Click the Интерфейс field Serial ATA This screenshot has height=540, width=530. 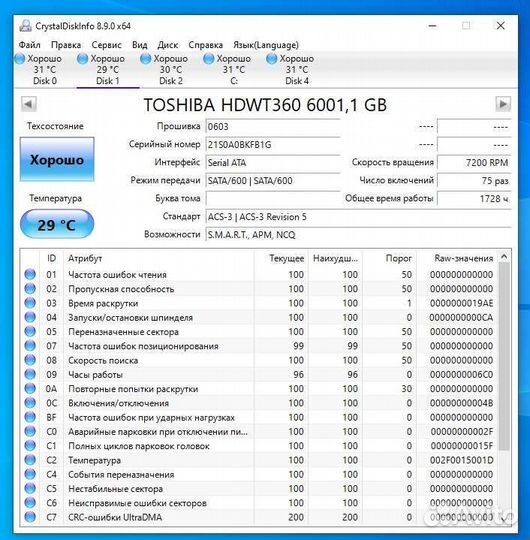273,163
